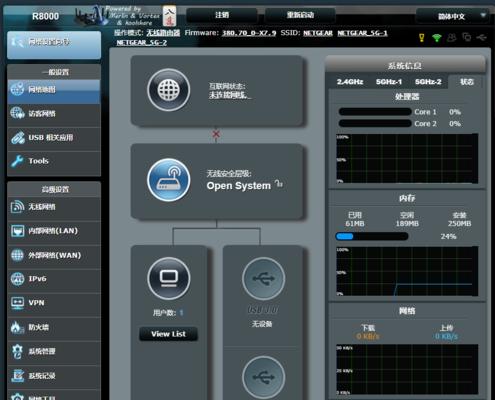The image size is (495, 400).
Task: Click the memory usage 24% bar
Action: tap(372, 236)
